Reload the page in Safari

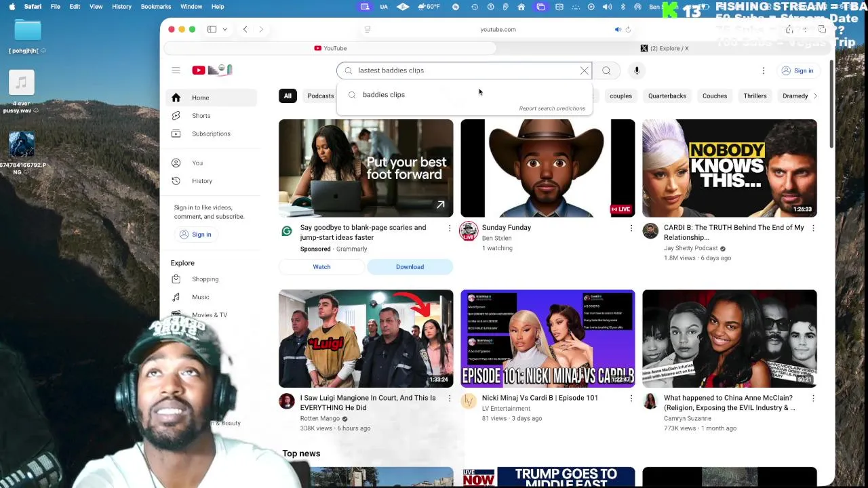pos(628,29)
